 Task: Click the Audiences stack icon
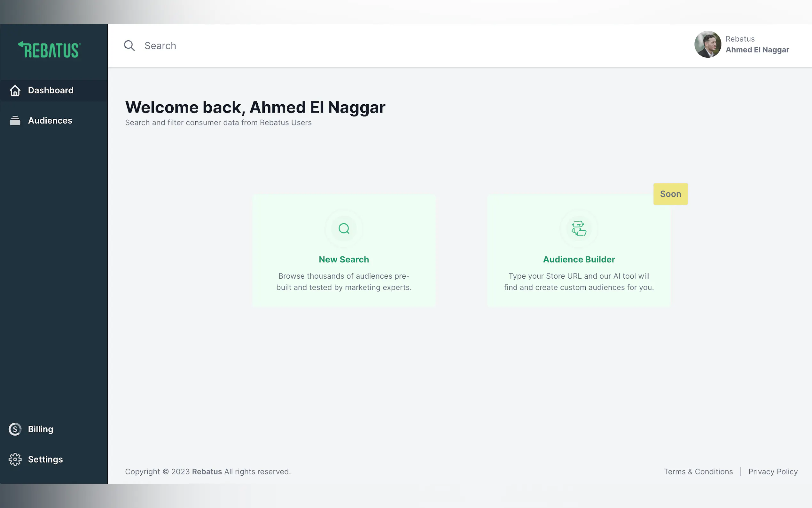coord(15,121)
